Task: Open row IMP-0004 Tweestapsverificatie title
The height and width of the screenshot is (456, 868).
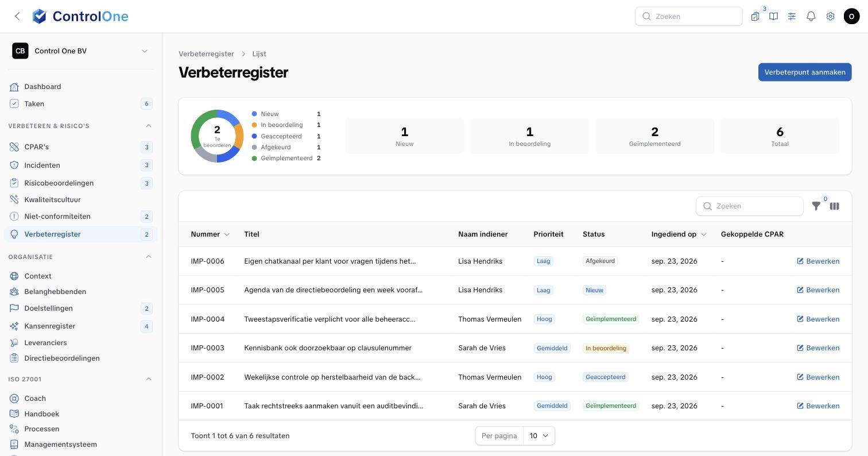Action: pos(330,319)
